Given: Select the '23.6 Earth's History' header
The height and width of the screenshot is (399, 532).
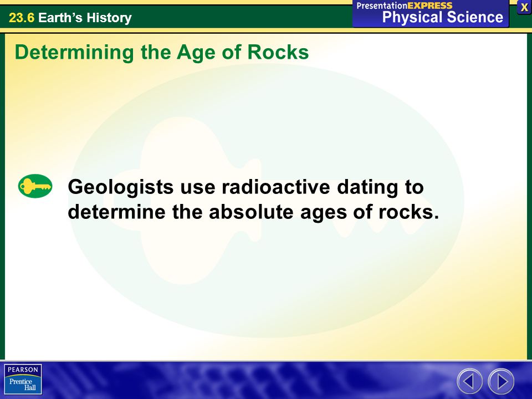Looking at the screenshot, I should (70, 18).
